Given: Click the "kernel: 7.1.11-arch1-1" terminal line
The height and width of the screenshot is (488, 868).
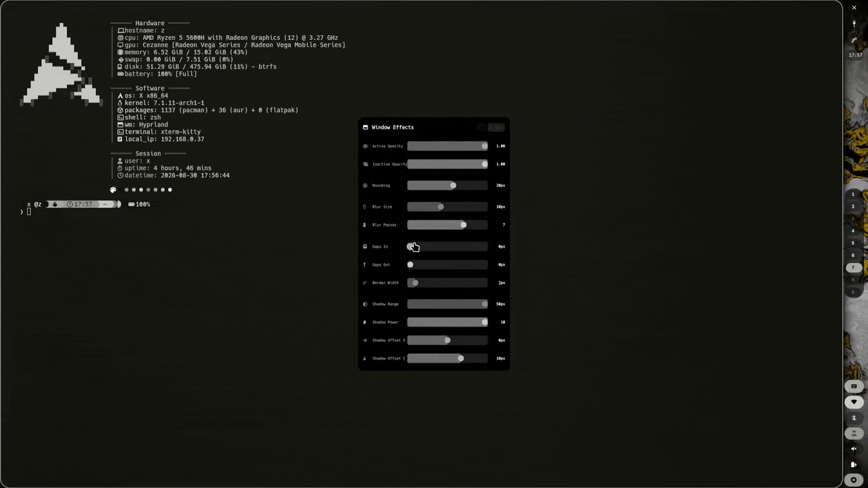Looking at the screenshot, I should [x=161, y=103].
